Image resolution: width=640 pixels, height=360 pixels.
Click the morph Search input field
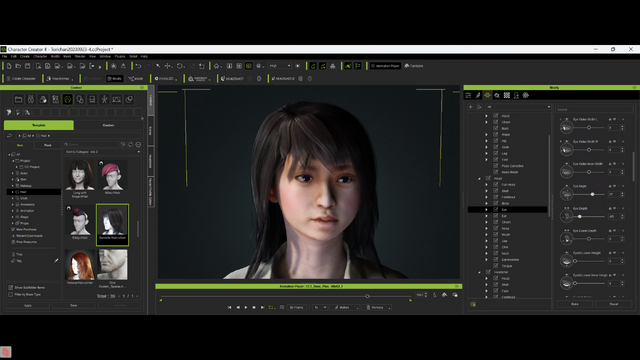coord(595,109)
